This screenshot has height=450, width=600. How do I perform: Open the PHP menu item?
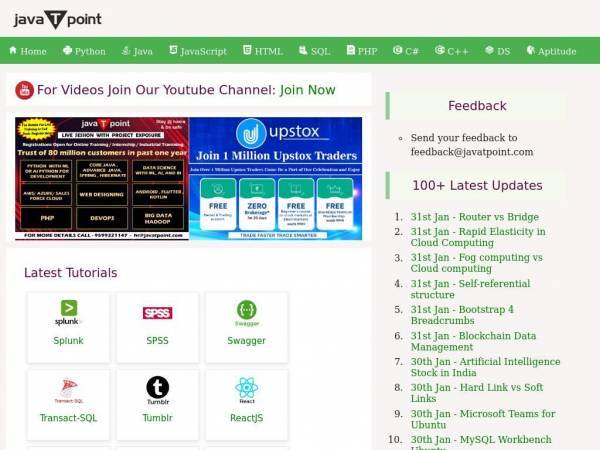(x=362, y=51)
